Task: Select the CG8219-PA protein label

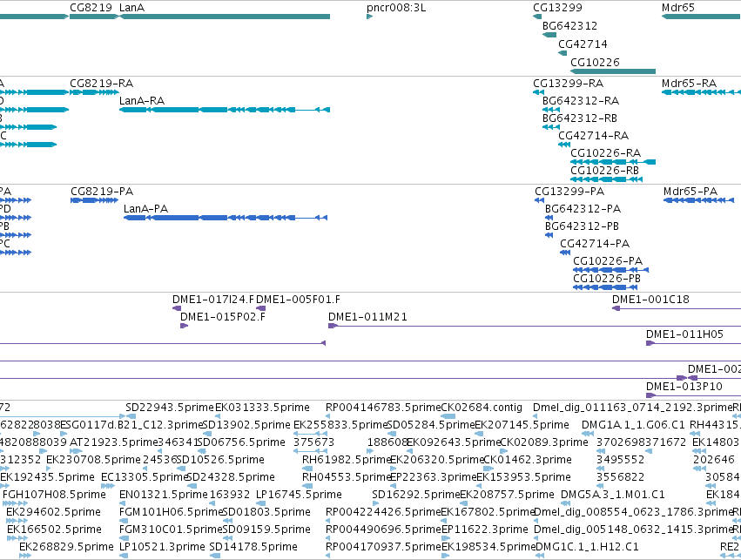Action: click(x=102, y=192)
